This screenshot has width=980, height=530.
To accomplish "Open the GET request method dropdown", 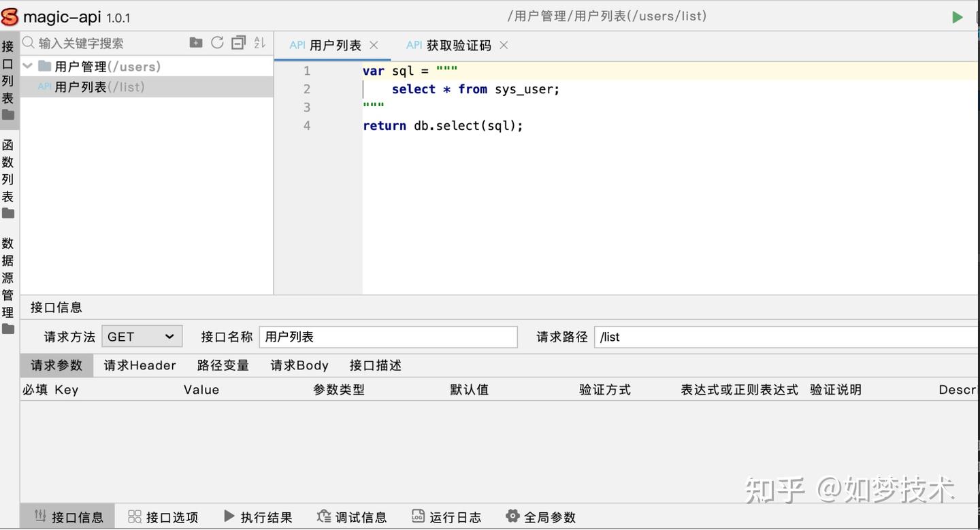I will point(142,336).
